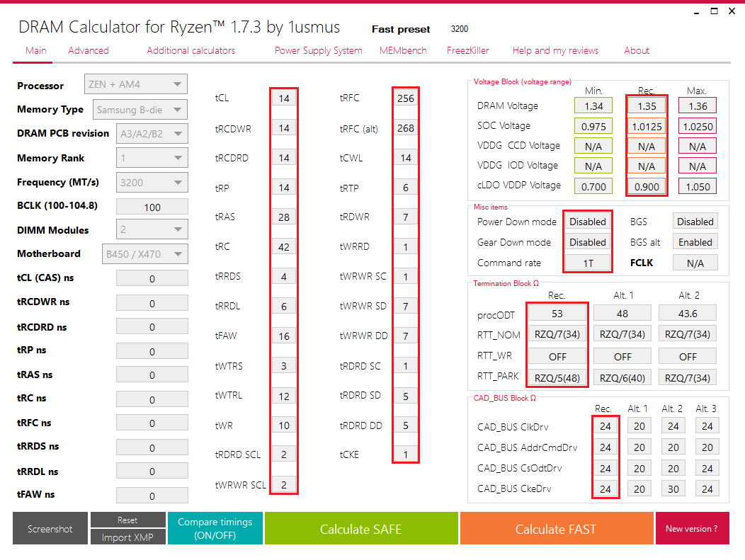Click the tWTRL value 12
This screenshot has height=560, width=745.
tap(284, 396)
